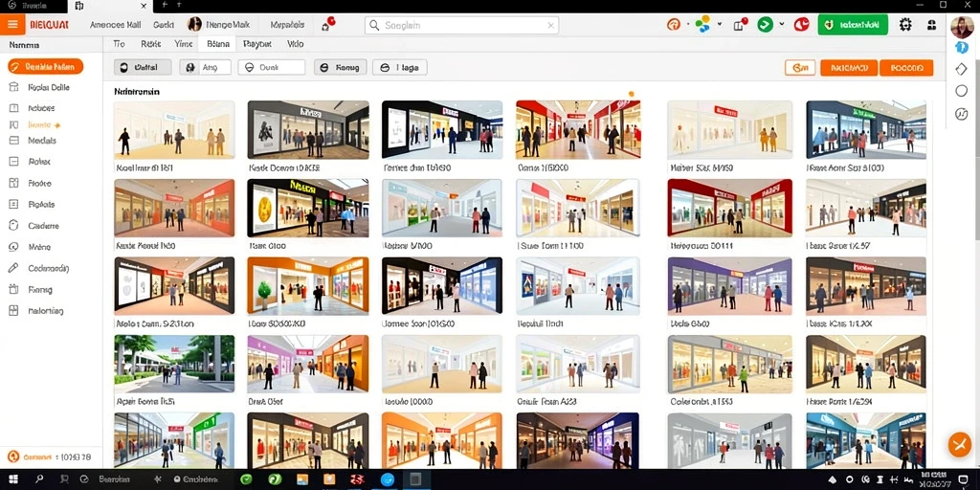The image size is (980, 490).
Task: Switch to the highlighted fourth filter tab
Action: click(x=217, y=44)
